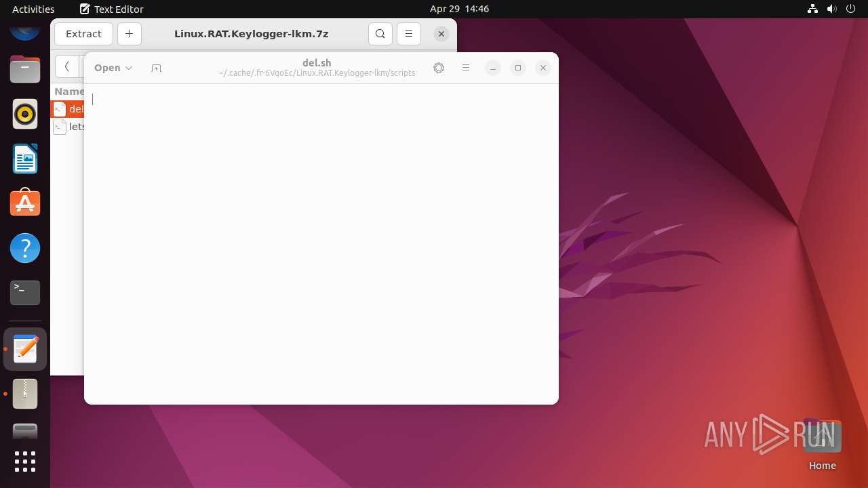868x488 pixels.
Task: Select the lets file row in archive
Action: [x=68, y=127]
